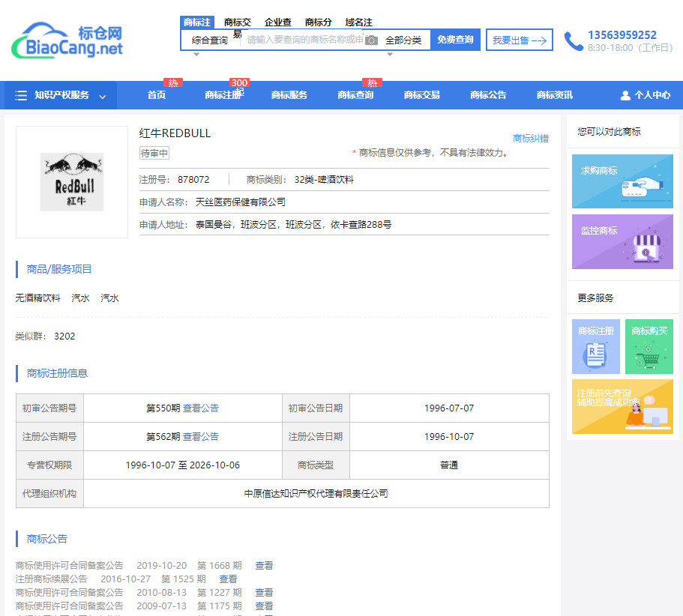Click the 商标注册信息 section heading
The width and height of the screenshot is (683, 616).
pyautogui.click(x=57, y=373)
